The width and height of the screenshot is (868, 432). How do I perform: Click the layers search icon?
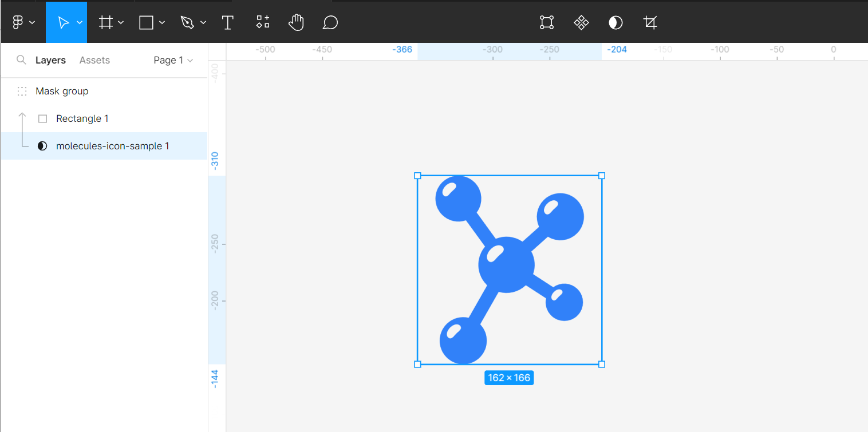point(21,60)
